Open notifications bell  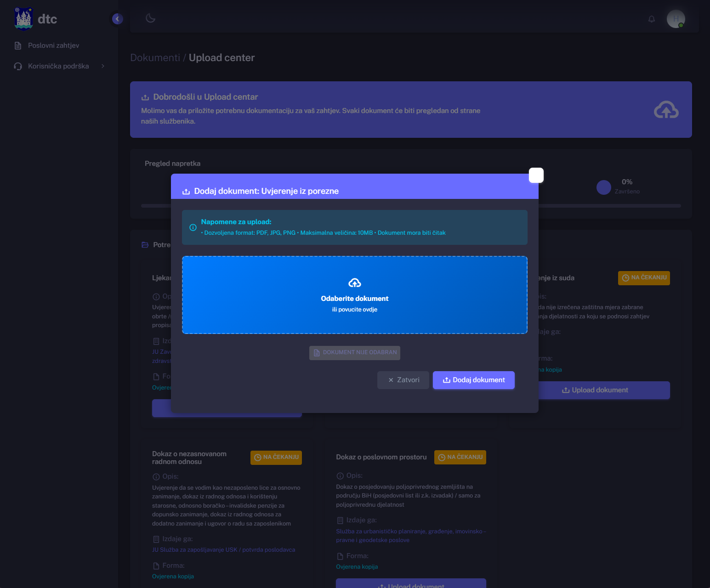coord(651,19)
